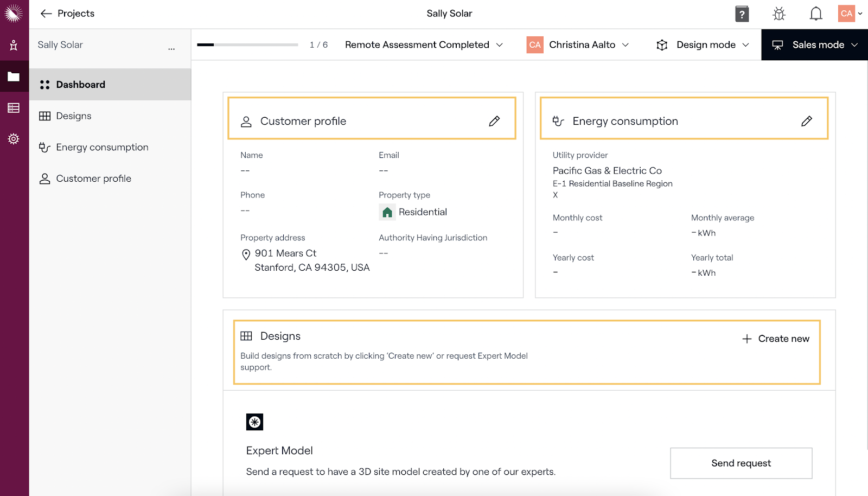This screenshot has width=868, height=496.
Task: Click the Expert Model heading
Action: tap(279, 450)
